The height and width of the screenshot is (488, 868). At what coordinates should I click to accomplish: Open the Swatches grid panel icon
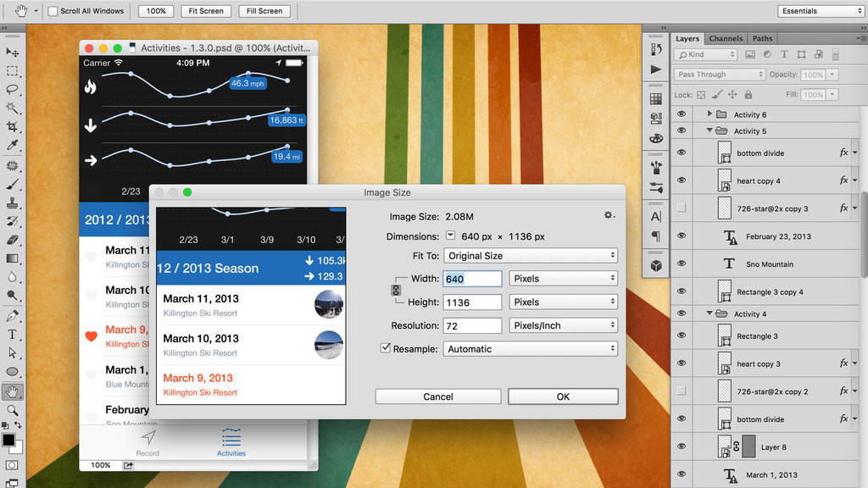click(656, 99)
